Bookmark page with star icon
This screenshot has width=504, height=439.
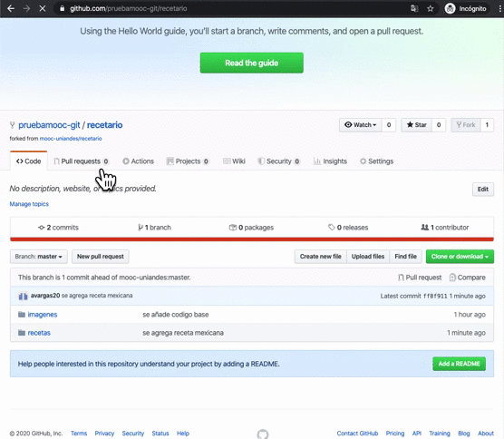coord(430,8)
